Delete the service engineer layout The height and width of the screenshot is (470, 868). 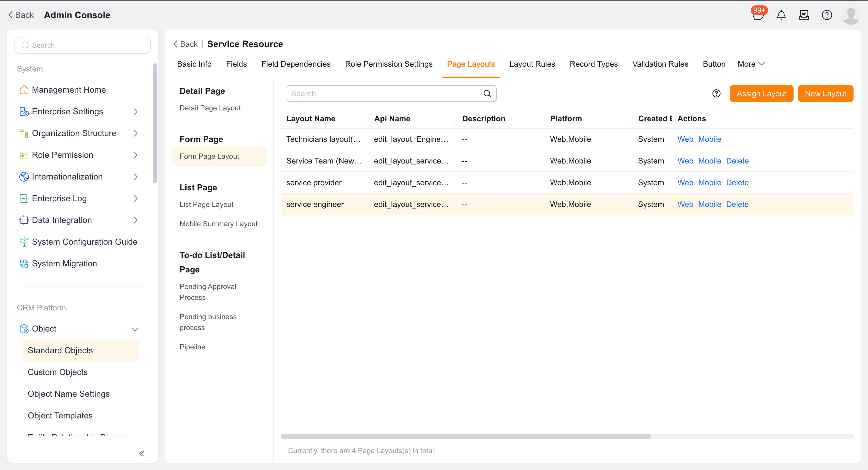[x=737, y=204]
